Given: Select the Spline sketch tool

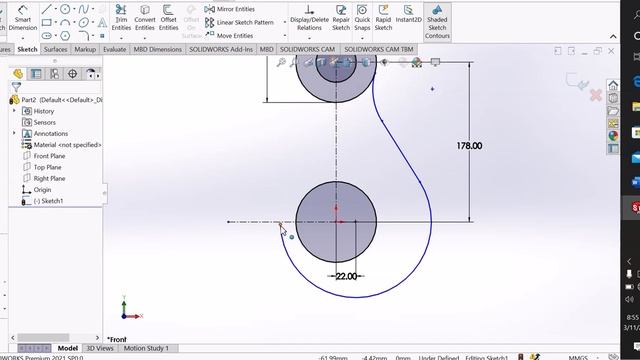Looking at the screenshot, I should (x=83, y=9).
